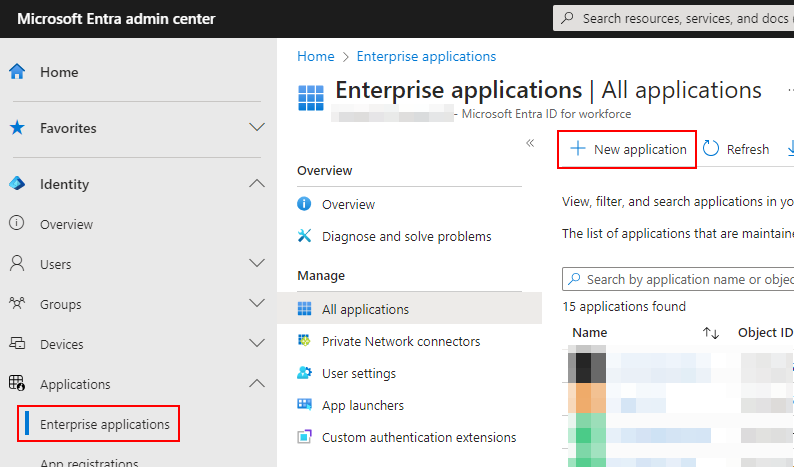
Task: Click the Object ID column header
Action: pos(765,332)
